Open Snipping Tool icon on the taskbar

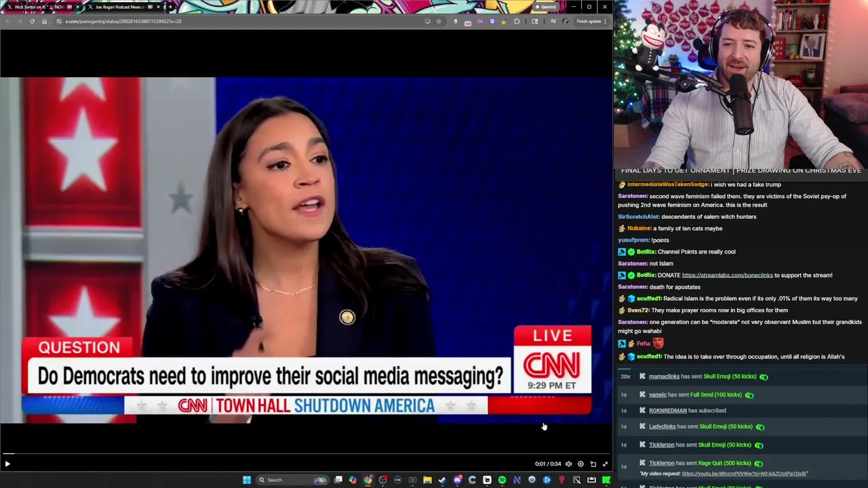point(576,480)
